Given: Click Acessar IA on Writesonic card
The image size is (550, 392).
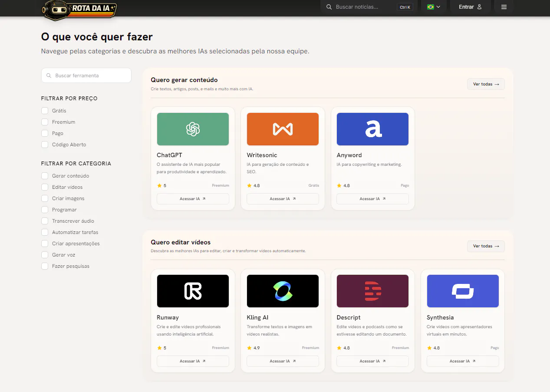Looking at the screenshot, I should pyautogui.click(x=283, y=199).
